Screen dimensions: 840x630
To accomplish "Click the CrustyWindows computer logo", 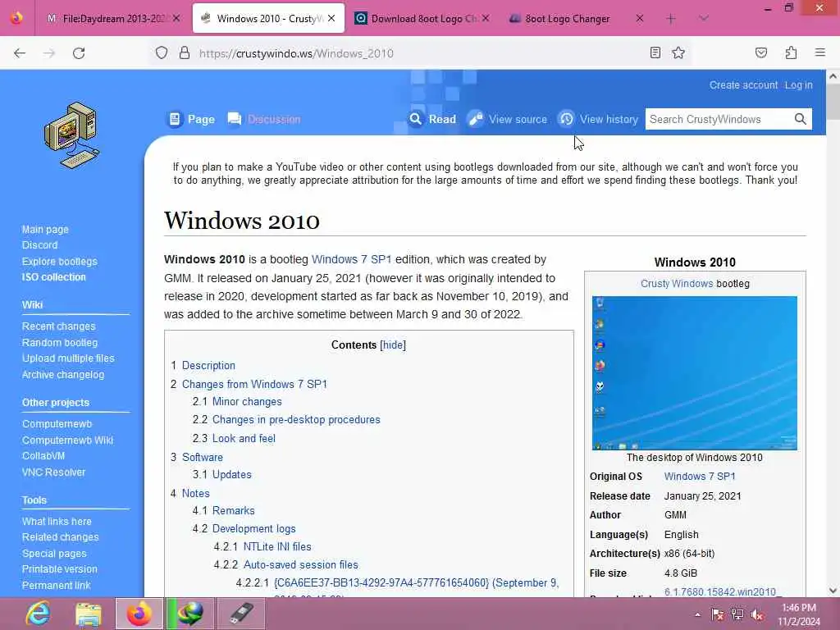I will pyautogui.click(x=72, y=135).
